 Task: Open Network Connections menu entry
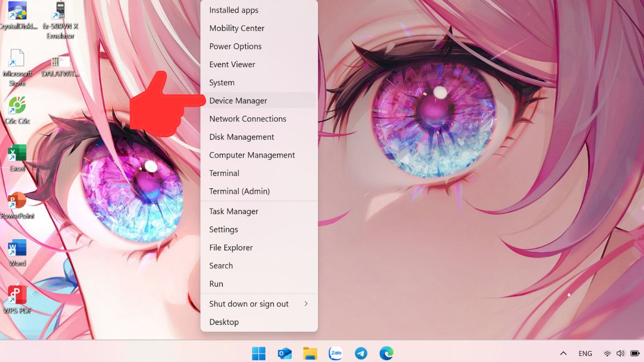(x=259, y=119)
